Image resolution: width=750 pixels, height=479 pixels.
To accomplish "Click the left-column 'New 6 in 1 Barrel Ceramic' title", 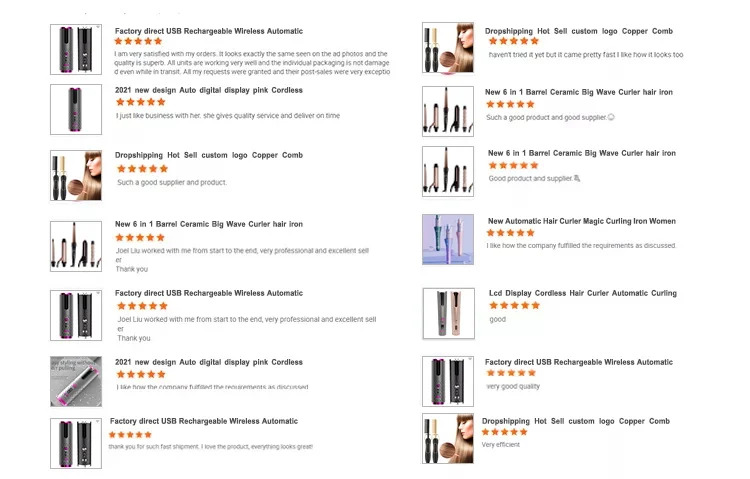I will click(209, 224).
